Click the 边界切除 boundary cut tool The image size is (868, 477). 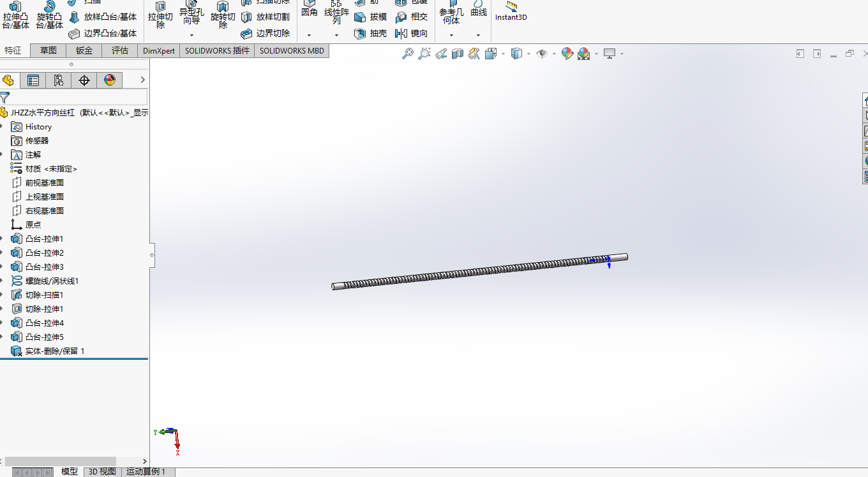pos(266,33)
